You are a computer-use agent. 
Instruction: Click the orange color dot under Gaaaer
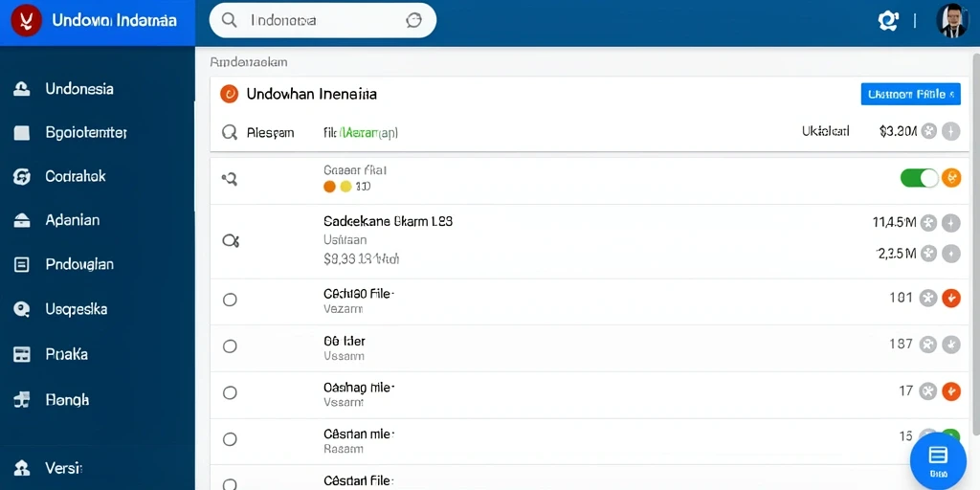(x=329, y=187)
